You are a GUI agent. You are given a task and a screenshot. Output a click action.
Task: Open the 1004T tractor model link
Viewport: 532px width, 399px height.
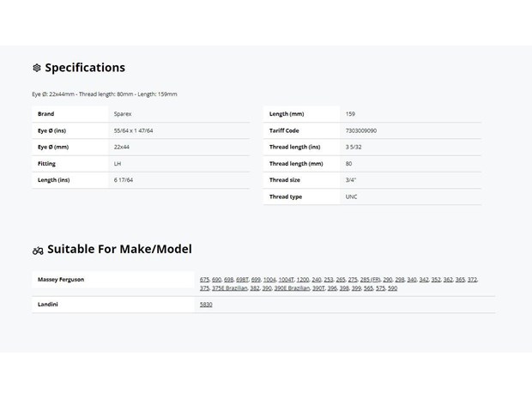tap(286, 280)
